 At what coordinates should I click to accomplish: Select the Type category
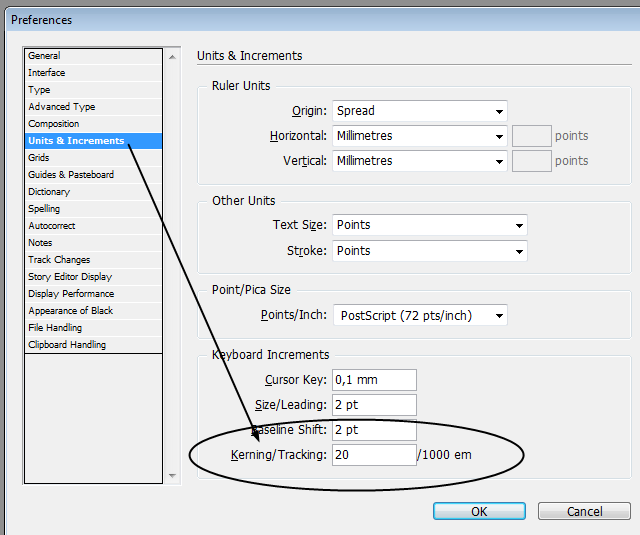93,90
